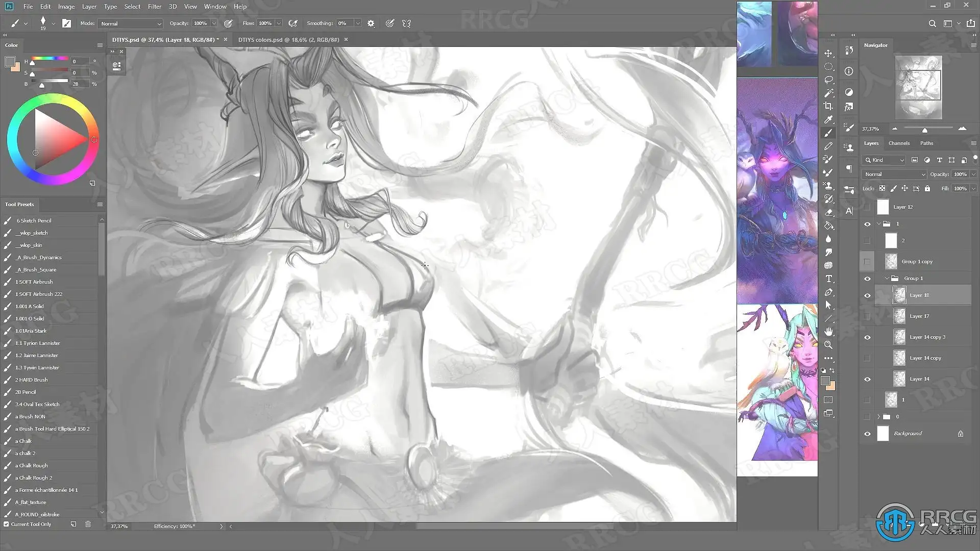
Task: Open the layer blend mode dropdown
Action: (x=894, y=174)
